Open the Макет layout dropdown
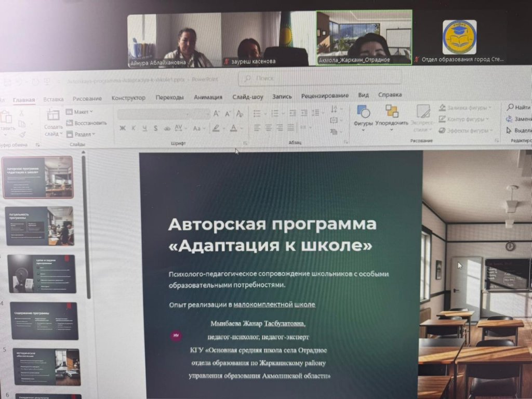The width and height of the screenshot is (532, 399). pos(79,112)
